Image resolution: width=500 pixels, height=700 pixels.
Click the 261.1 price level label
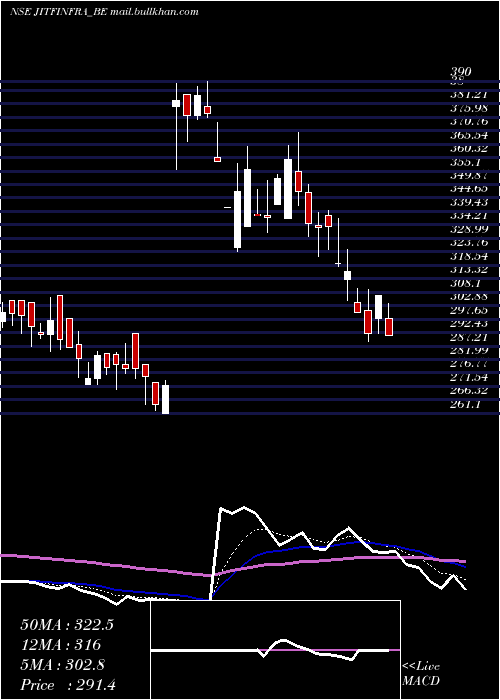465,404
